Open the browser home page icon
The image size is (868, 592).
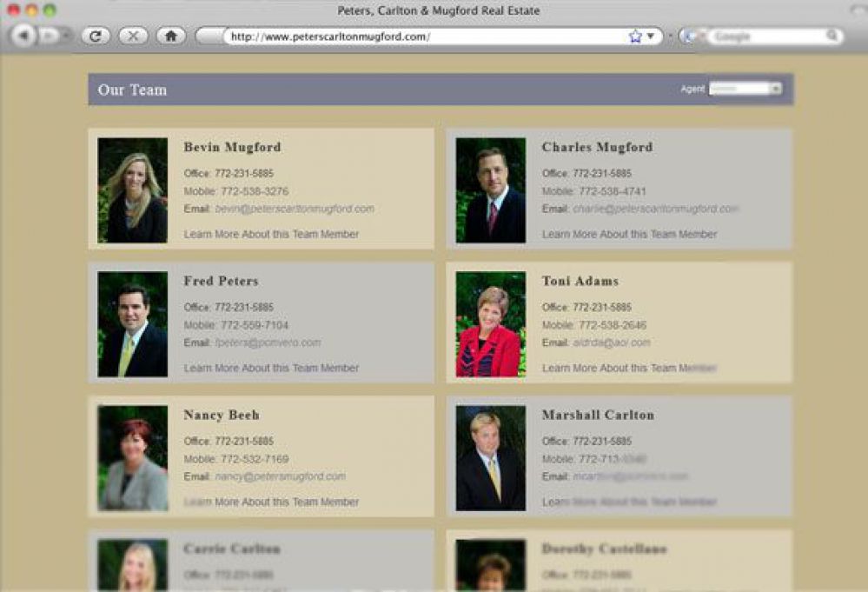tap(170, 36)
